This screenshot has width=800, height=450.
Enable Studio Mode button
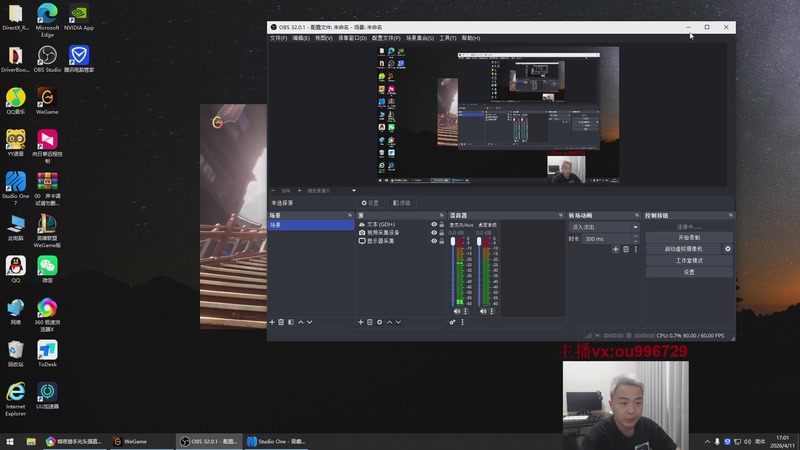coord(689,261)
